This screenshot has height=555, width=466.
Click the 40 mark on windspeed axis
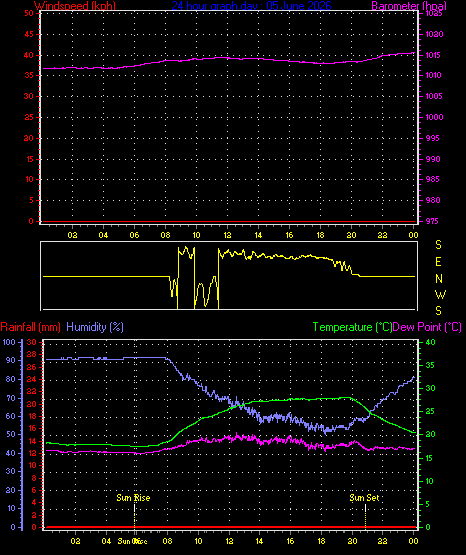(29, 55)
